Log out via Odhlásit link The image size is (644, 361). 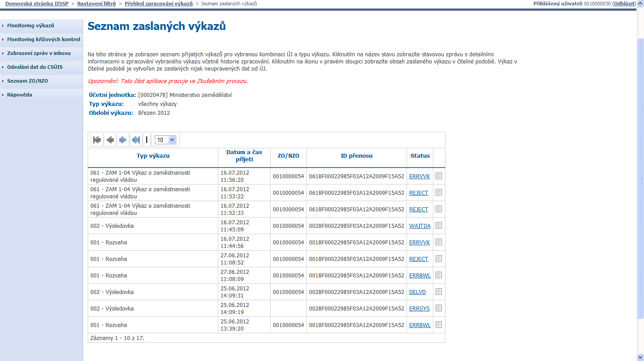pos(624,4)
